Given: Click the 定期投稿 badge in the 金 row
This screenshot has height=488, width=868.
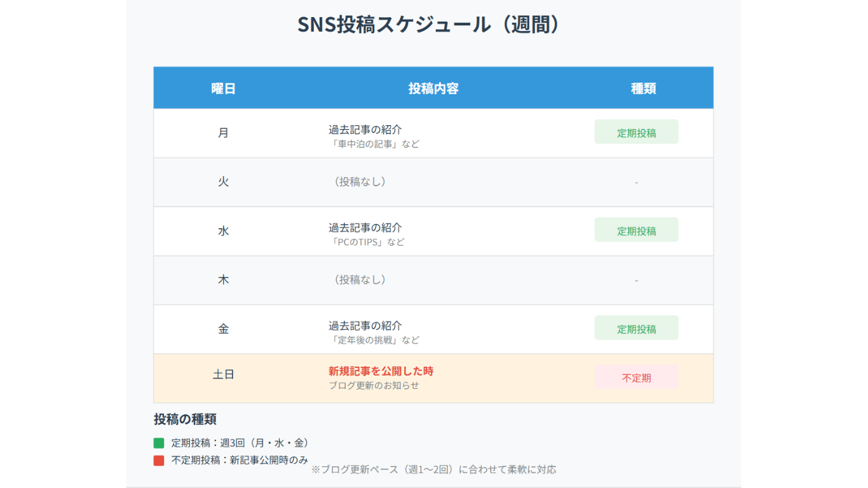Looking at the screenshot, I should coord(636,329).
